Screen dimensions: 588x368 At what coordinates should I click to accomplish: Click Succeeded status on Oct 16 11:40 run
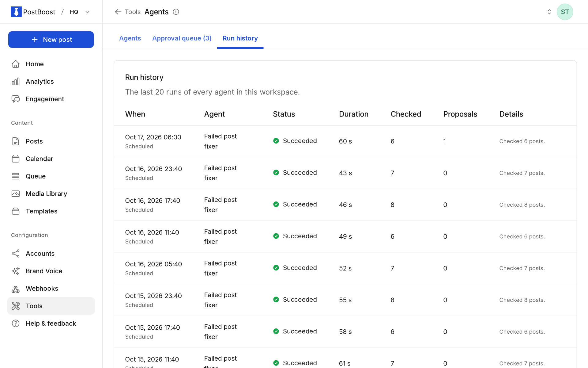[300, 236]
